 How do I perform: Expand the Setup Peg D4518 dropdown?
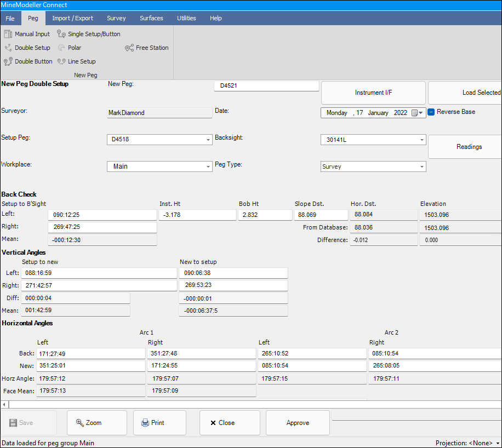click(208, 140)
